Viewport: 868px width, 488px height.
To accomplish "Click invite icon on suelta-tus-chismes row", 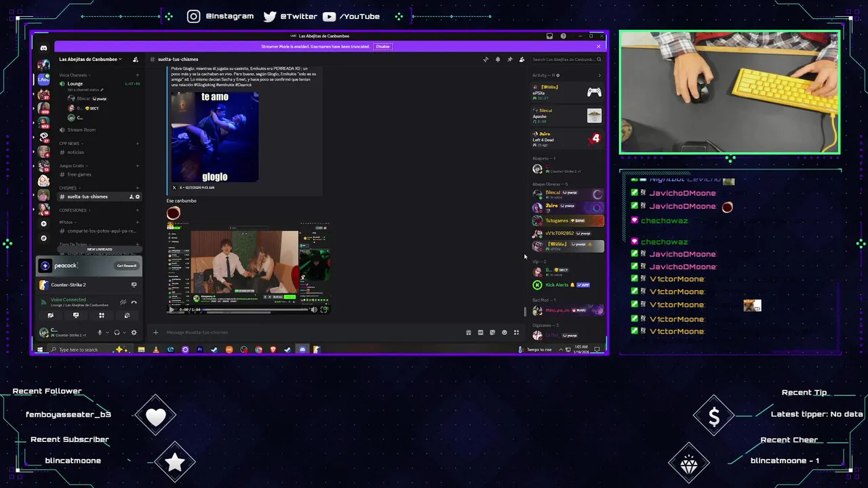I will coord(131,197).
